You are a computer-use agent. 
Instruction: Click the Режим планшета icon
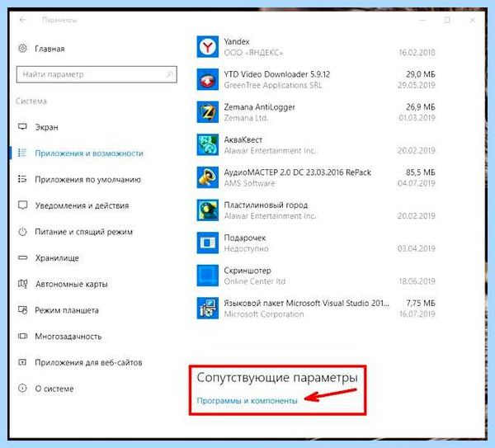pos(22,309)
